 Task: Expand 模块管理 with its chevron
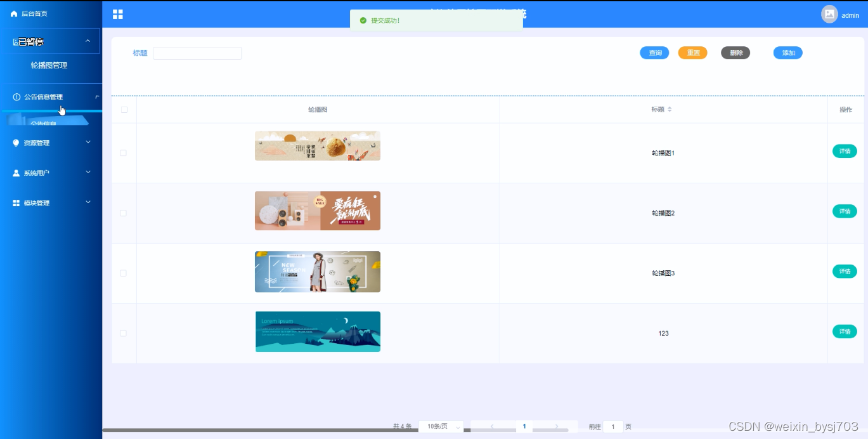click(x=88, y=202)
